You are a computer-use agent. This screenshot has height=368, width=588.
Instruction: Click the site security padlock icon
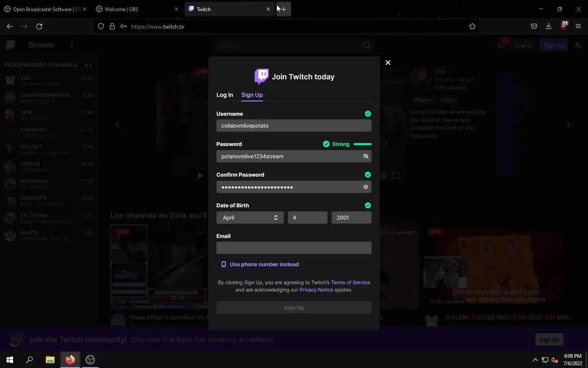point(112,26)
